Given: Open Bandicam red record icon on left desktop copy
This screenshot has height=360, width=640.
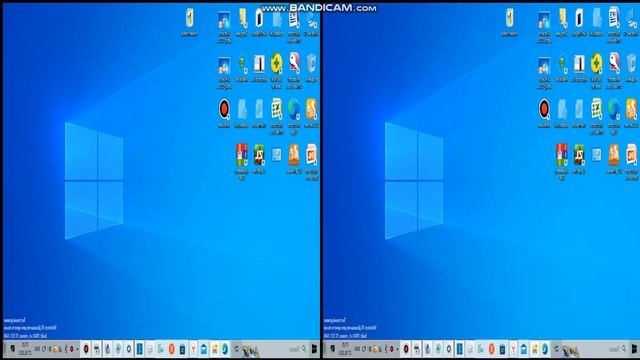Looking at the screenshot, I should 224,109.
